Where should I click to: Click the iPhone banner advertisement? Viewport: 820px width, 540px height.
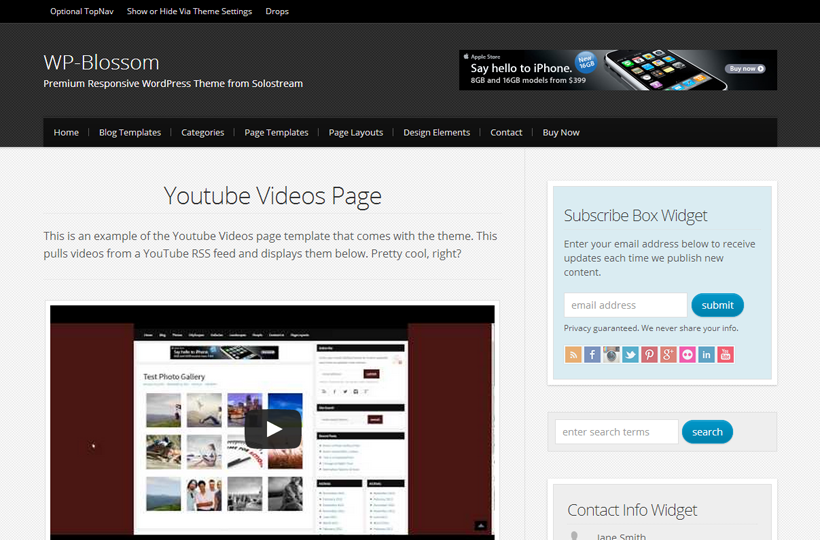pyautogui.click(x=618, y=70)
